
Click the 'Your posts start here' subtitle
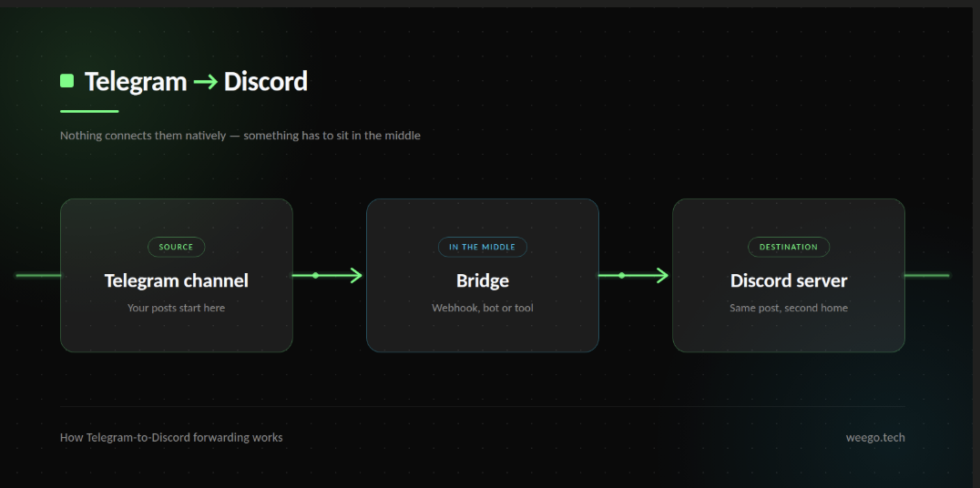177,308
